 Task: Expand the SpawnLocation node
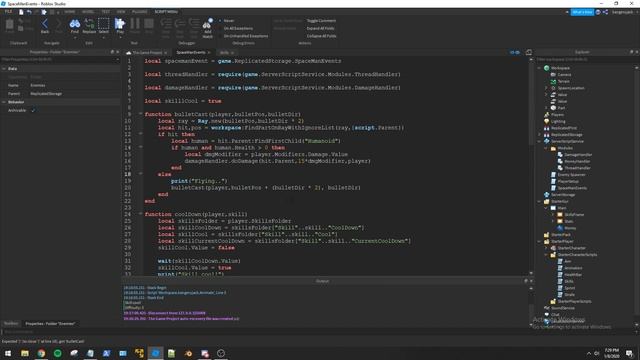pos(546,88)
